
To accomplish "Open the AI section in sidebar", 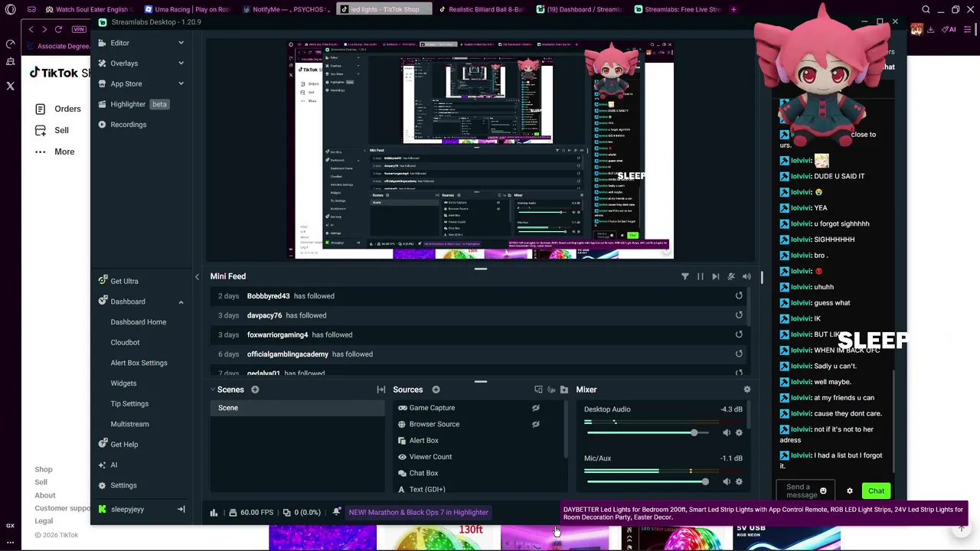I will [107, 465].
